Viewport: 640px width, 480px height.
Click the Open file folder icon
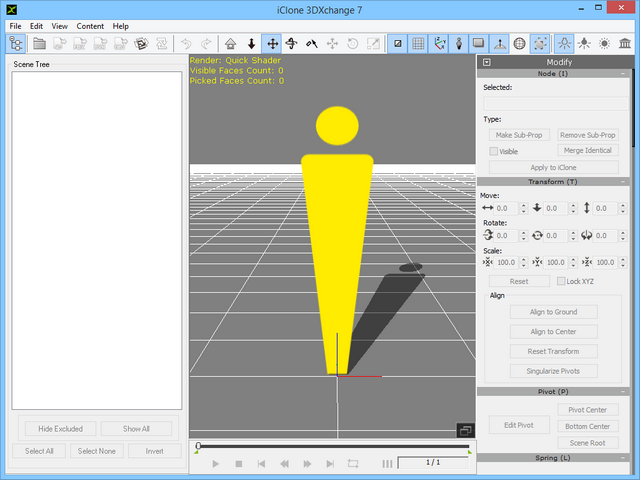(40, 44)
